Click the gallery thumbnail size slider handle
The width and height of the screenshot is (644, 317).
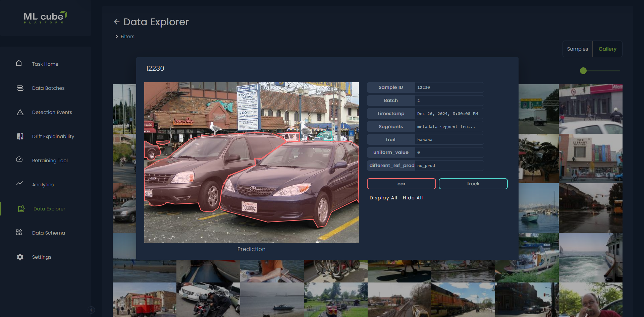pyautogui.click(x=583, y=71)
